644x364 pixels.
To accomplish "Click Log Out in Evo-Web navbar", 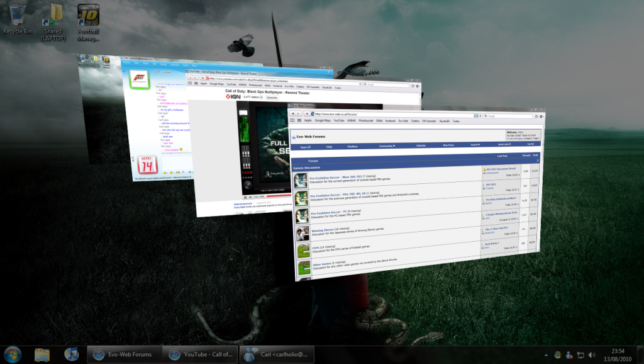I will pyautogui.click(x=531, y=144).
